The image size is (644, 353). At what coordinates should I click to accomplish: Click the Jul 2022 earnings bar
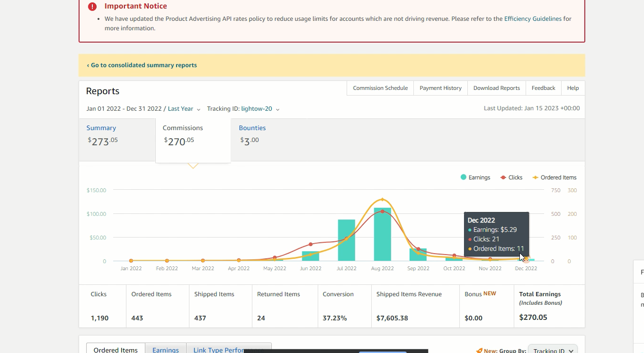pos(347,240)
